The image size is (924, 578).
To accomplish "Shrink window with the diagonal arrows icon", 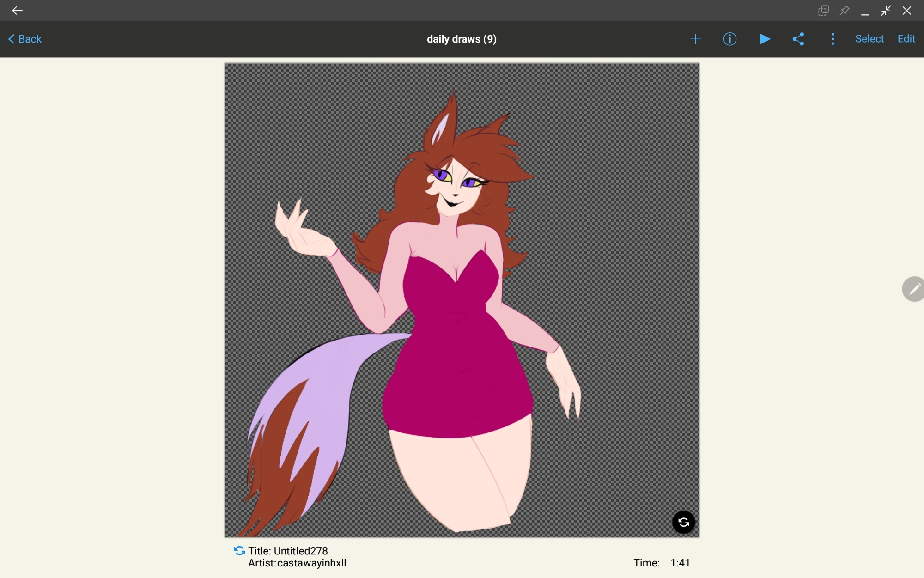I will point(886,11).
